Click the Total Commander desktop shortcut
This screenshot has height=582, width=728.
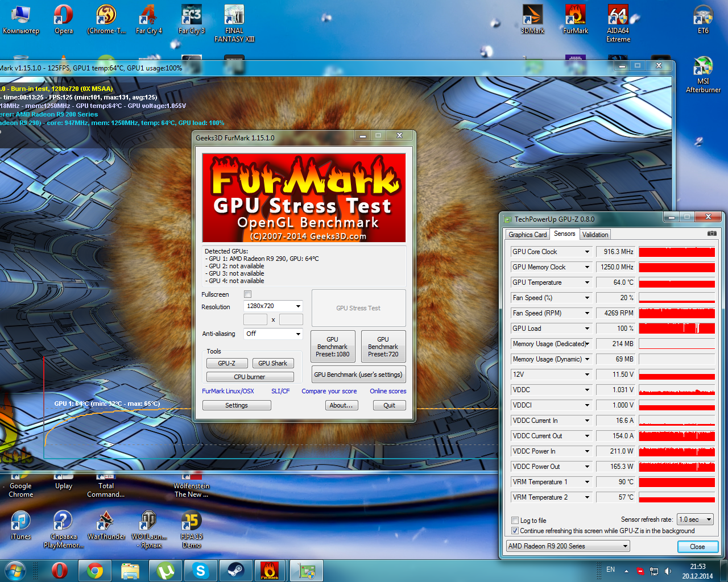point(106,486)
